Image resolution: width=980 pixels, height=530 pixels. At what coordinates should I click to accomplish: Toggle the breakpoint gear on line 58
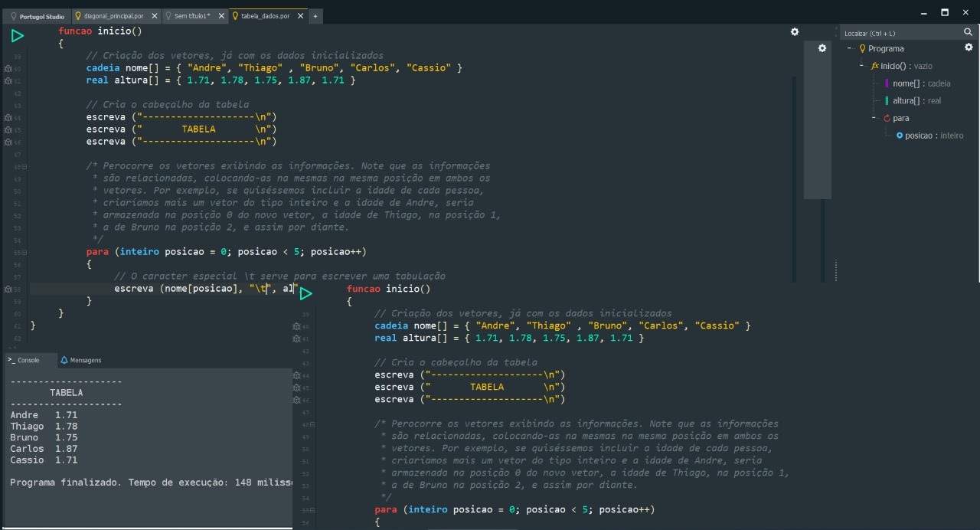(x=8, y=289)
